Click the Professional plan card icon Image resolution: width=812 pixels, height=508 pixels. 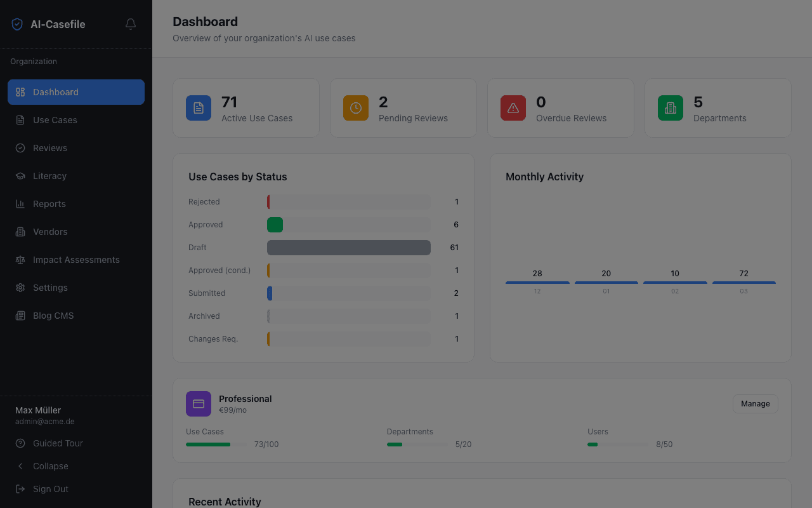click(x=198, y=403)
